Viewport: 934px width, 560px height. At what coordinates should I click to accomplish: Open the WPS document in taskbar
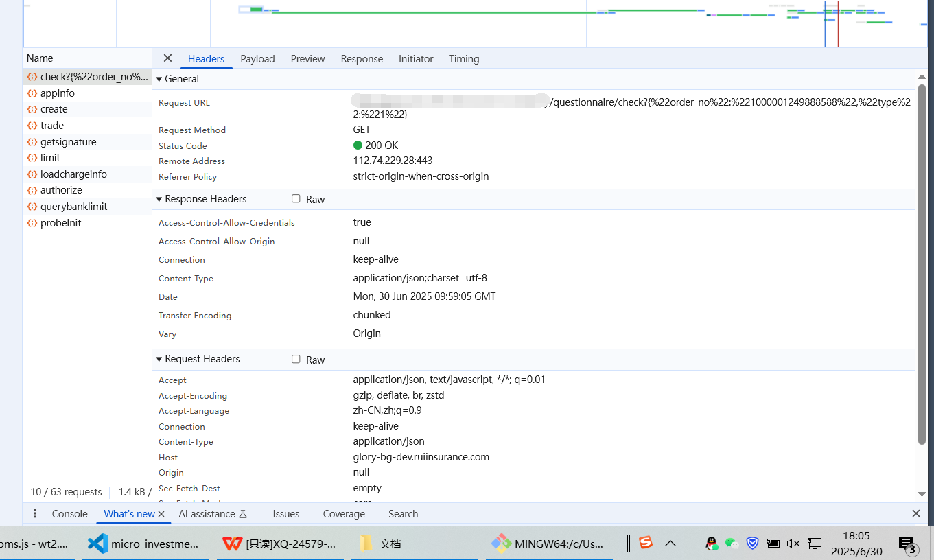280,544
